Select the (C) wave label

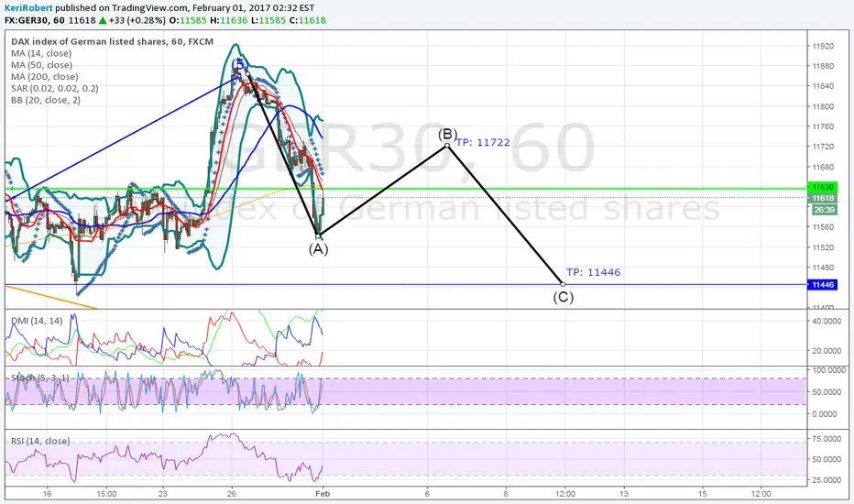point(564,297)
